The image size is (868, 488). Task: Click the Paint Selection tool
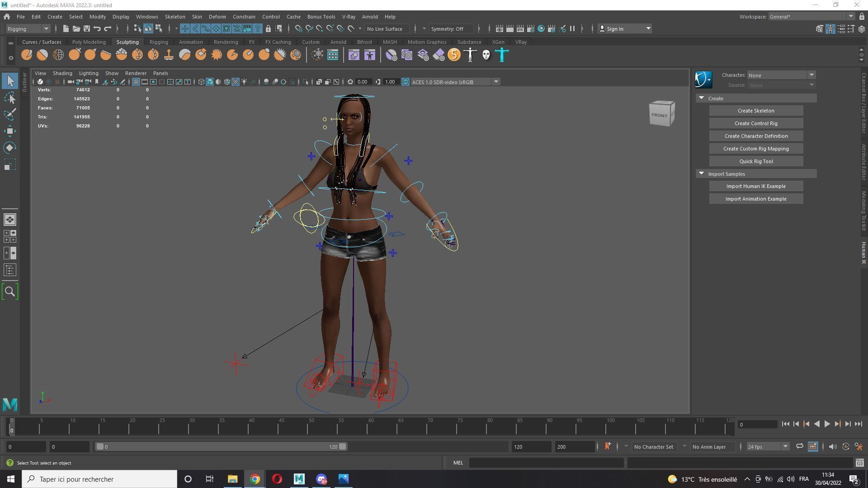pos(10,114)
